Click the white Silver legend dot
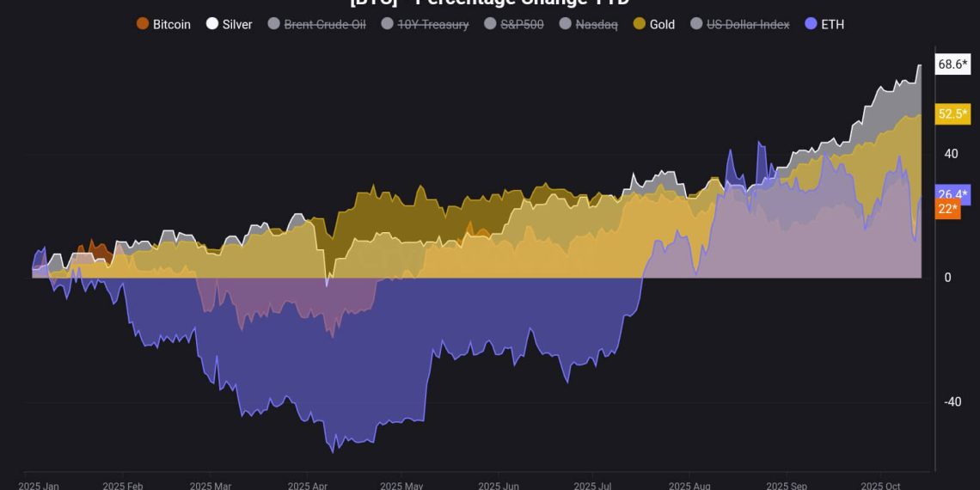Screen dimensions: 980x490 tap(212, 24)
